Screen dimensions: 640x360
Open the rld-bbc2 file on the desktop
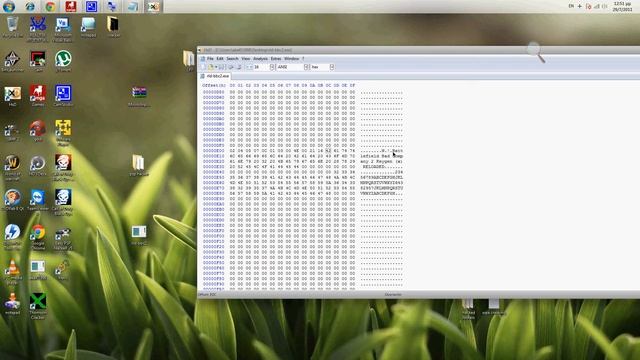click(x=139, y=235)
